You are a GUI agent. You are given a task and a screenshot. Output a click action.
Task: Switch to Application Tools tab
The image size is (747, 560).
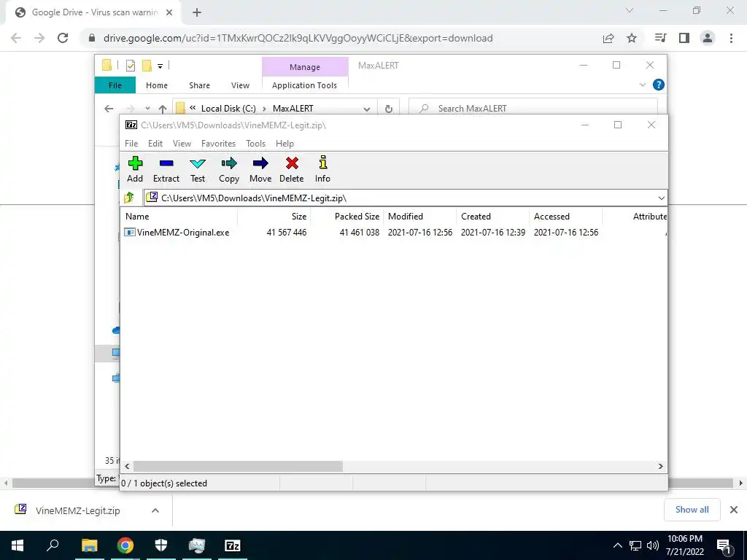click(304, 85)
